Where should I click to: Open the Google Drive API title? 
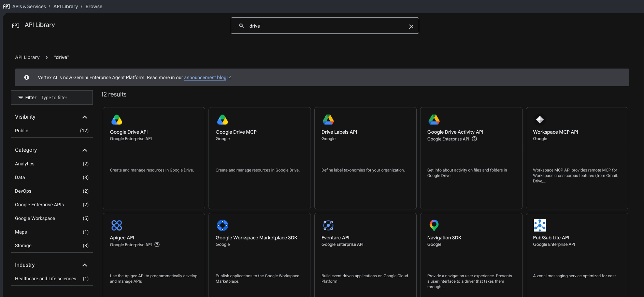coord(129,132)
